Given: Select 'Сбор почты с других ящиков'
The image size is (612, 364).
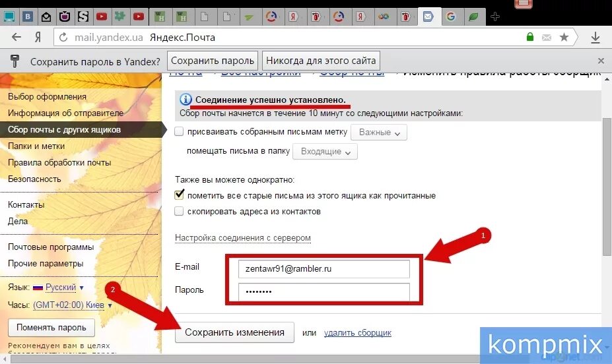Looking at the screenshot, I should point(64,130).
